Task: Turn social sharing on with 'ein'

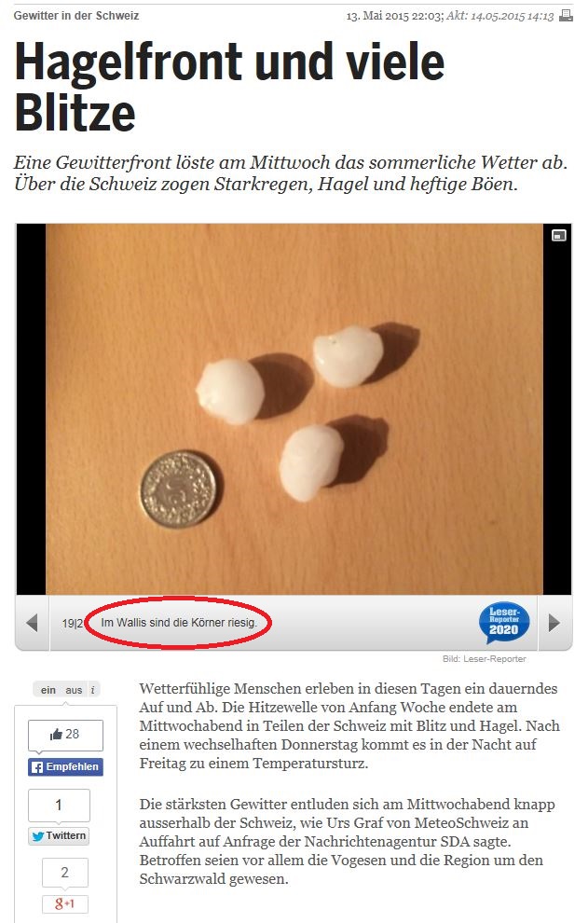Action: [48, 690]
